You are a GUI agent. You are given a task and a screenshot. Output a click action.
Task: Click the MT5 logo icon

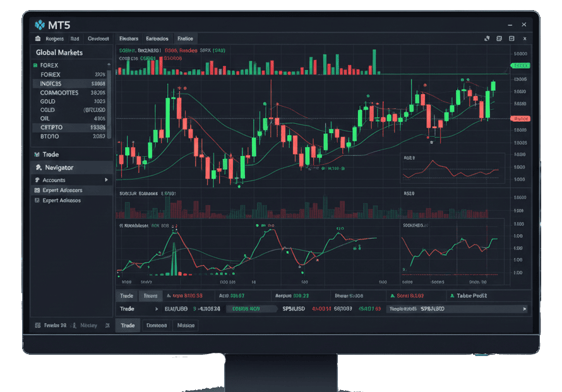(40, 25)
